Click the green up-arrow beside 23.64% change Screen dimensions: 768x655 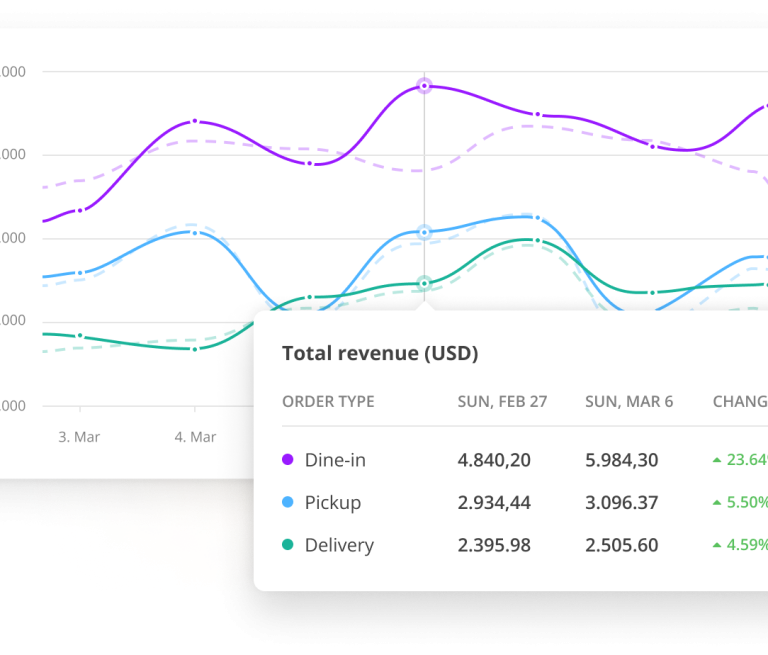point(716,461)
